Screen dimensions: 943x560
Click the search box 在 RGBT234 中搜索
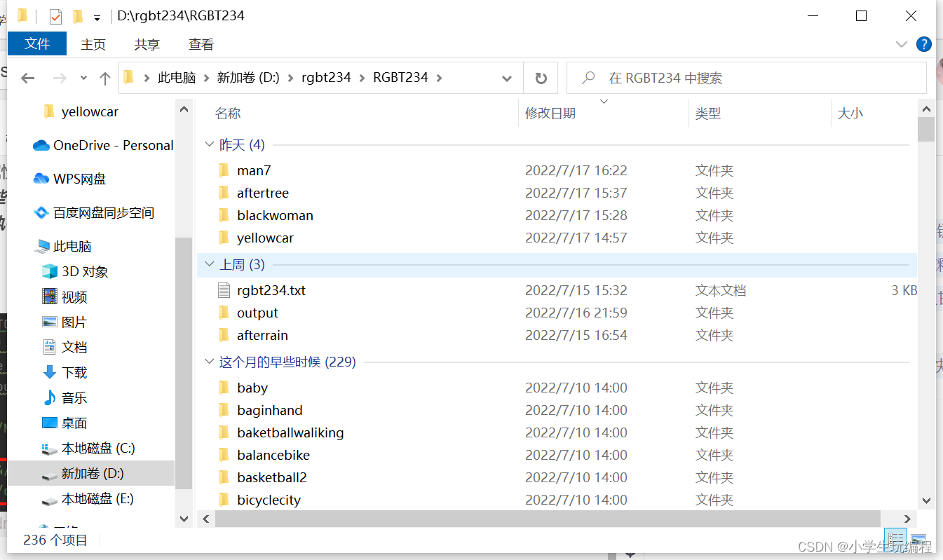[746, 78]
